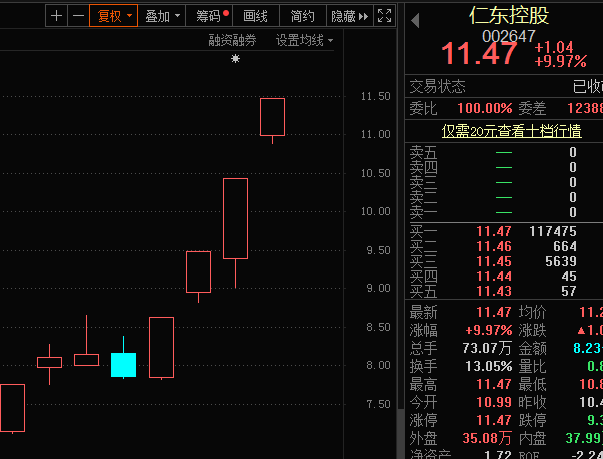The height and width of the screenshot is (459, 603).
Task: Click the left arrow beside 仁东控股
Action: (x=415, y=21)
